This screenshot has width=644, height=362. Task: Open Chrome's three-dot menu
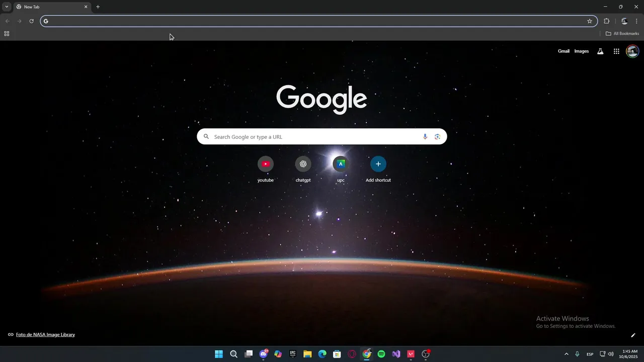pyautogui.click(x=636, y=21)
